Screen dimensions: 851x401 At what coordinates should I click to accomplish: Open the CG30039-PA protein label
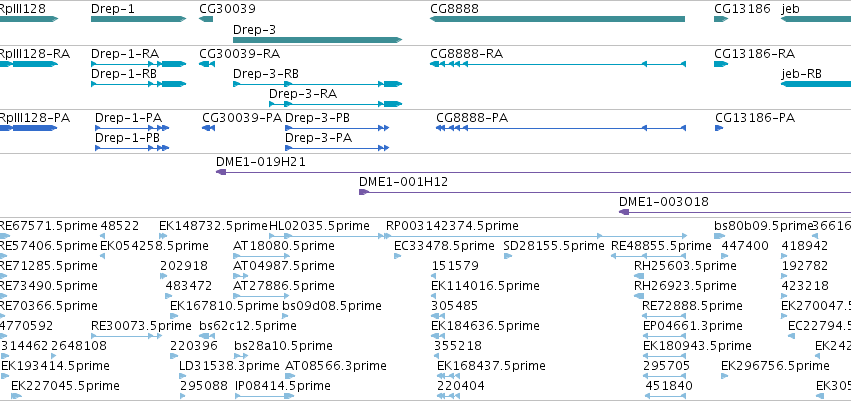(x=242, y=118)
